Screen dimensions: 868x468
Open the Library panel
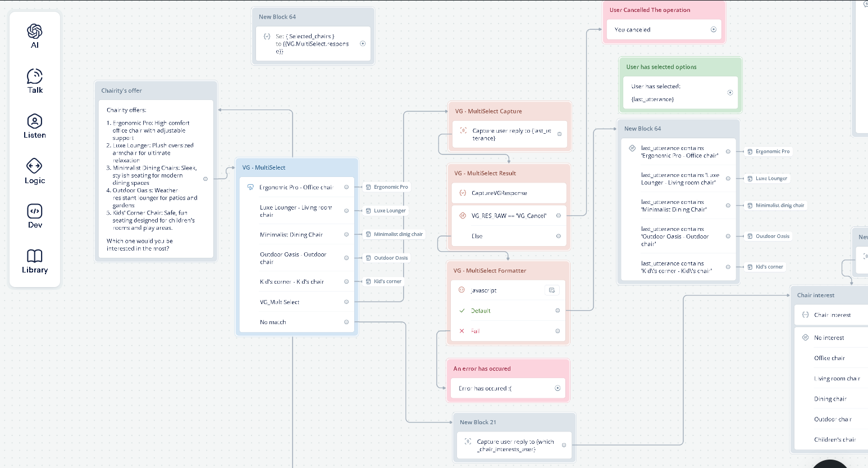point(35,261)
